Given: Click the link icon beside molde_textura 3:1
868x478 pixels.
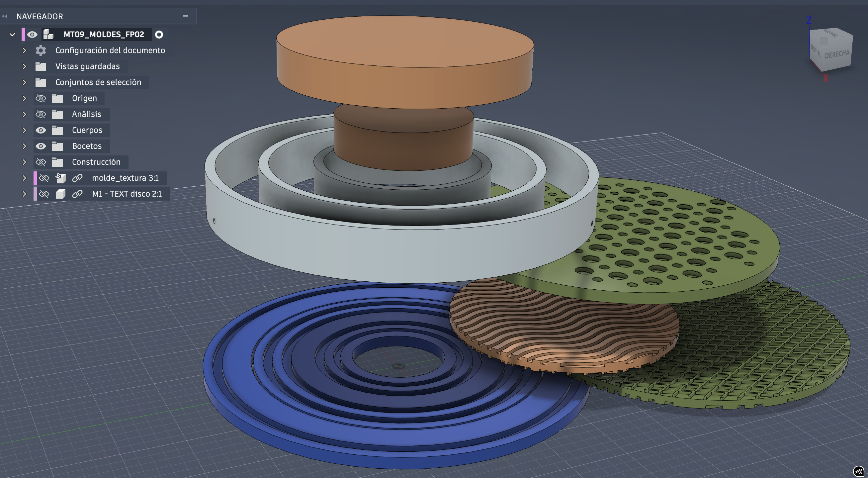Looking at the screenshot, I should point(77,178).
